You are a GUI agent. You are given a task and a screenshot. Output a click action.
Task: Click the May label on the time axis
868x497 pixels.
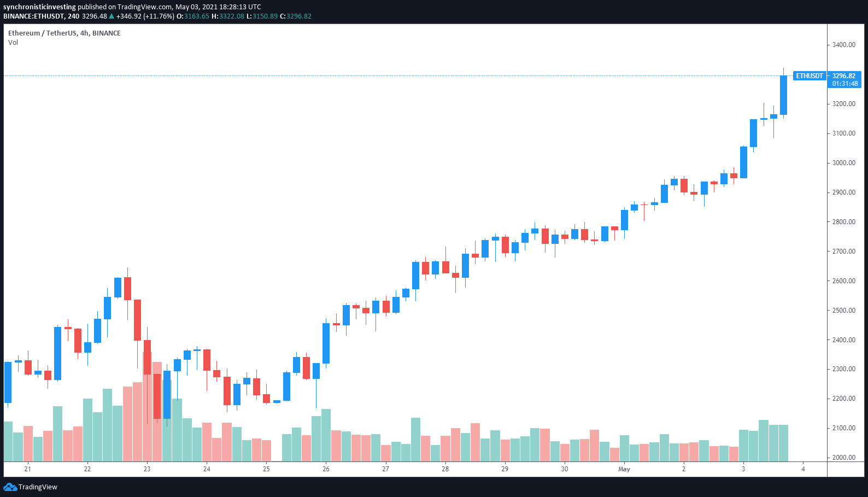tap(624, 469)
